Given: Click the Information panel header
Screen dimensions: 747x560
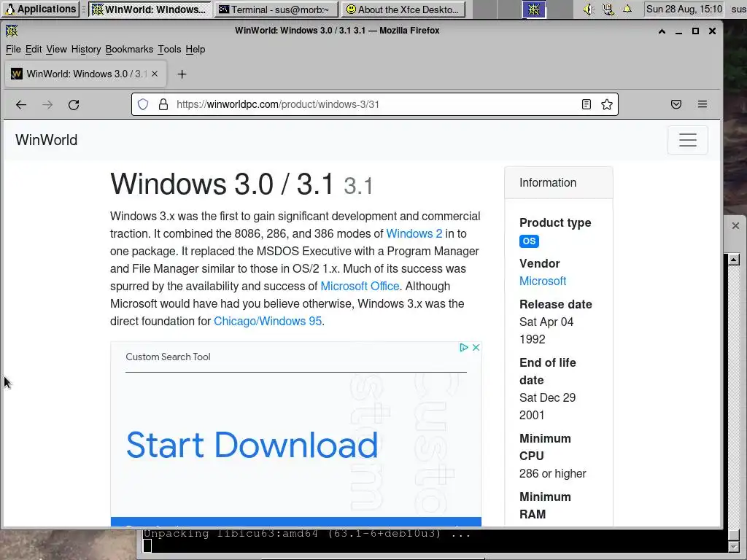Looking at the screenshot, I should (558, 182).
